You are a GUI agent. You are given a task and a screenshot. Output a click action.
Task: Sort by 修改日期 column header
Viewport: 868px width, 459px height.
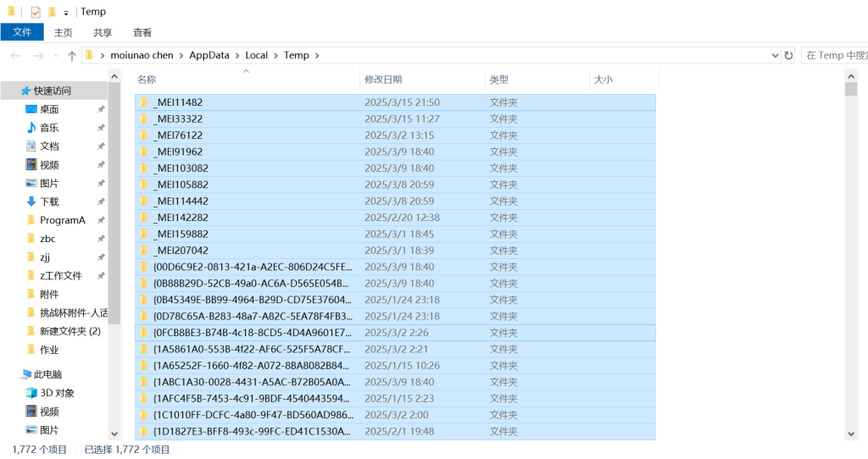pyautogui.click(x=383, y=79)
